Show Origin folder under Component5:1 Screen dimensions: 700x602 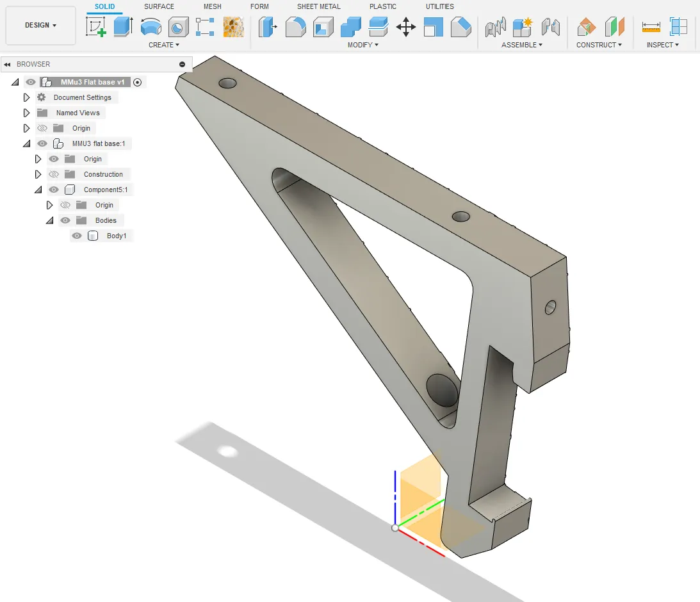point(65,205)
